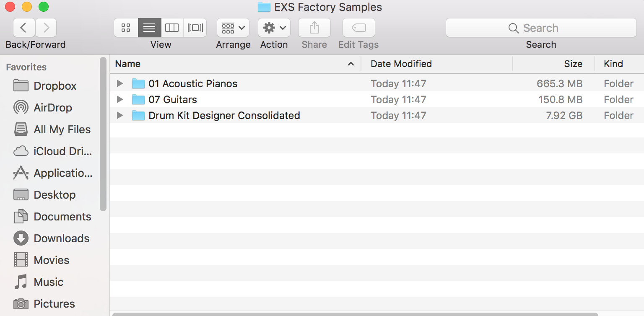Select Music in the Favorites sidebar
This screenshot has width=644, height=316.
(48, 282)
